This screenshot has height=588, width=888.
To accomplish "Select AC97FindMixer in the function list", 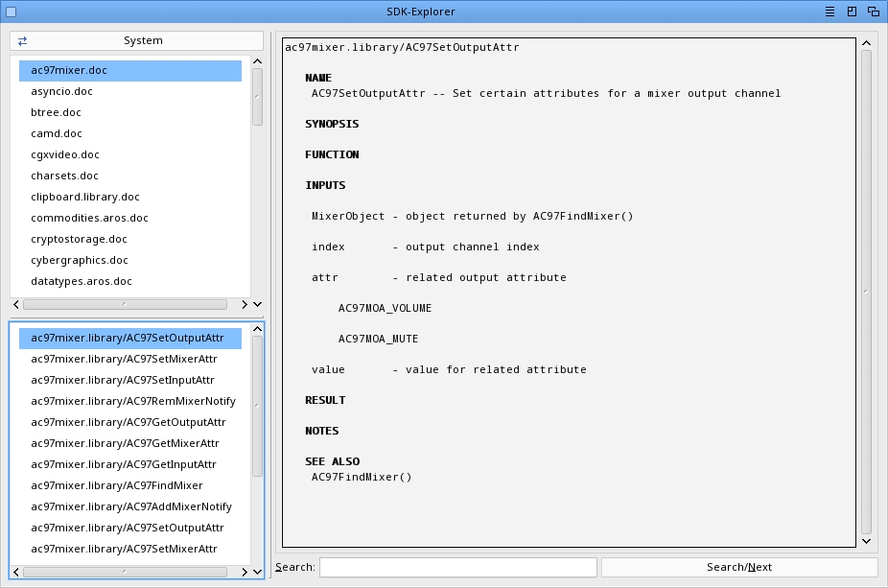I will coord(116,485).
